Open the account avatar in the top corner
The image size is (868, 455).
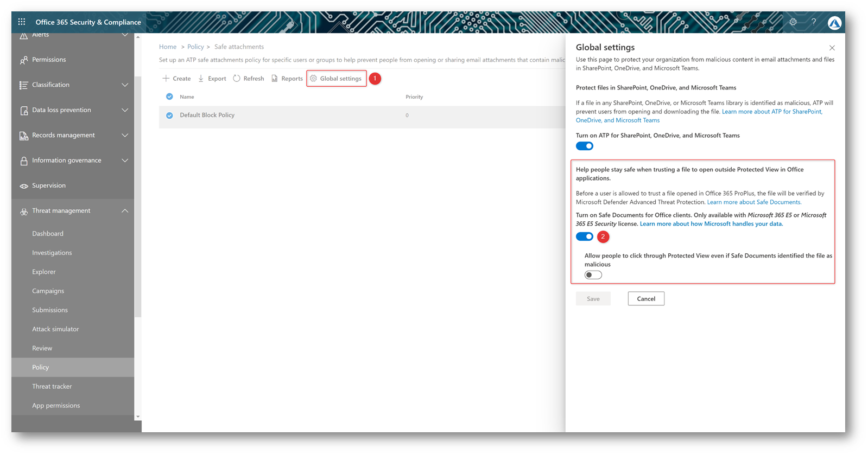[834, 23]
